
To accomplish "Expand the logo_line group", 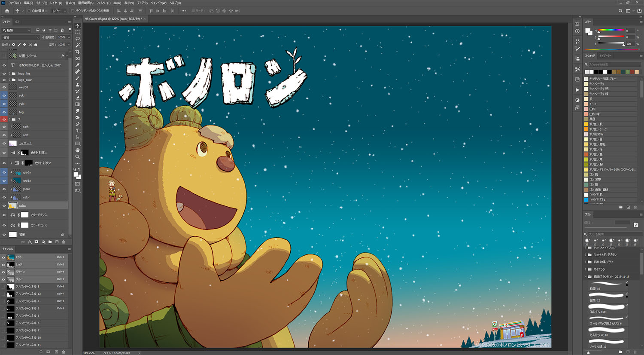I will pyautogui.click(x=9, y=73).
